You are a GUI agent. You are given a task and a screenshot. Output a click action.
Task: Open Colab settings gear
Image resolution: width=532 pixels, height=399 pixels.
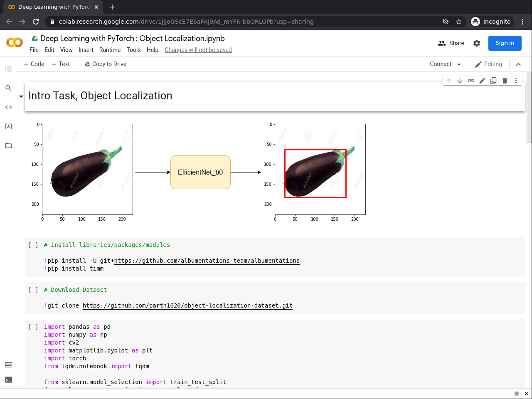point(477,43)
